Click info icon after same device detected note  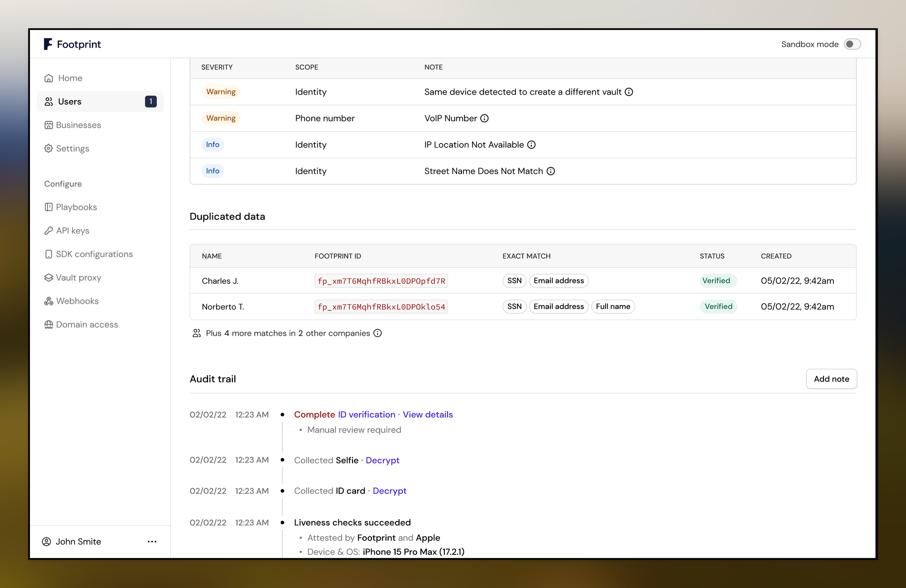click(629, 92)
